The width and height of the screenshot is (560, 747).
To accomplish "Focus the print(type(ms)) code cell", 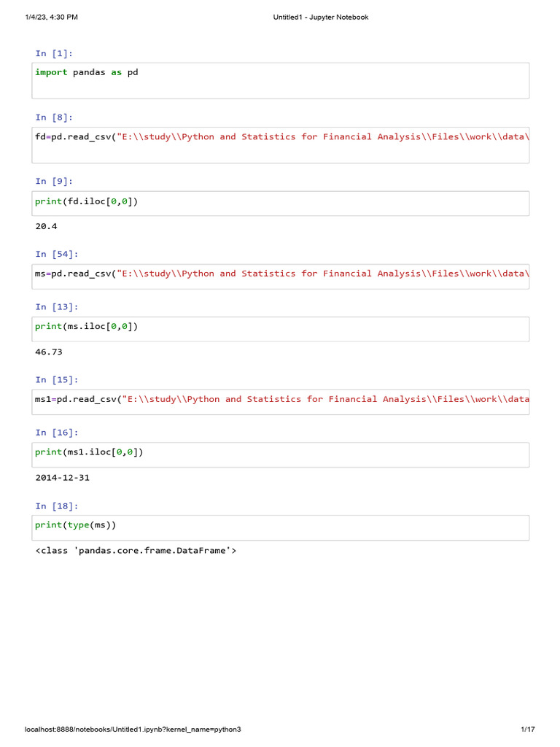I will pos(281,527).
